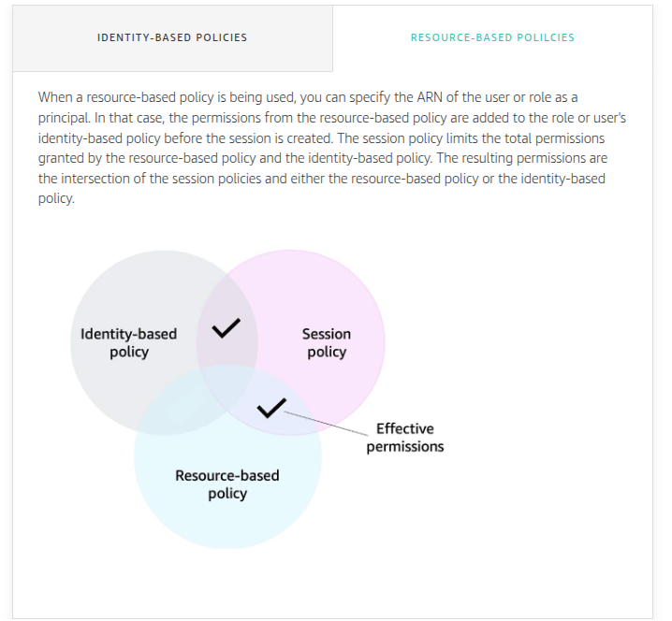Click the checkmark in identity-session overlap
672x621 pixels.
[x=226, y=328]
